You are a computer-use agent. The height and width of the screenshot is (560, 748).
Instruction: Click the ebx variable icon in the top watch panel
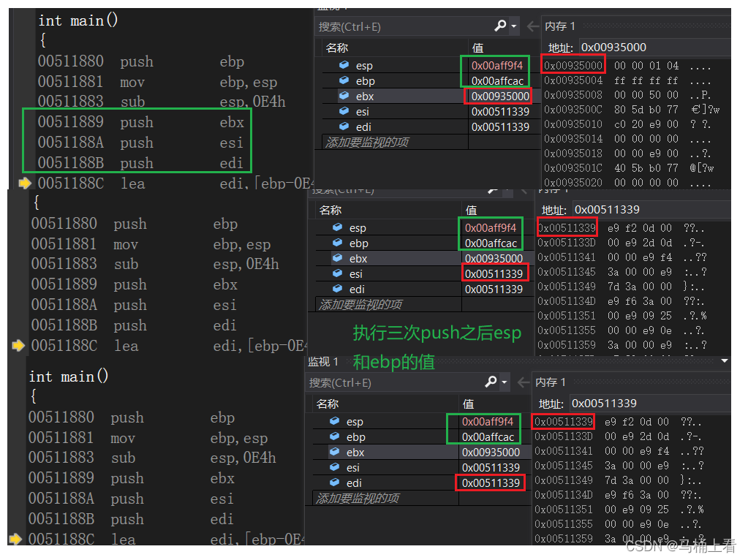click(344, 95)
